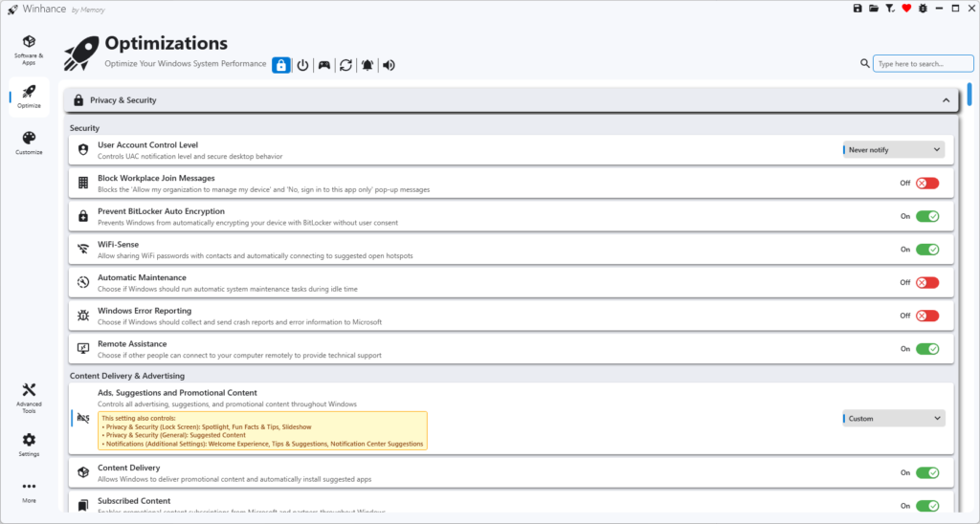Turn on Block Workplace Join Messages toggle
Image resolution: width=980 pixels, height=524 pixels.
point(927,183)
